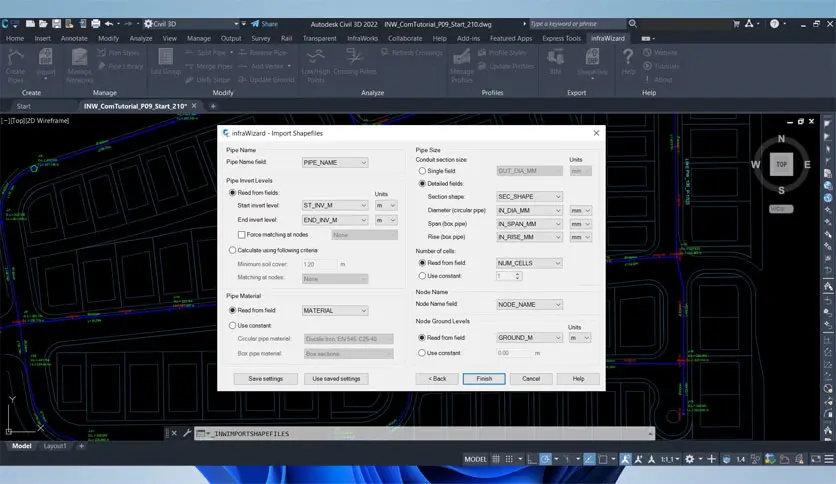
Task: Select Read from fields for invert levels
Action: [232, 192]
